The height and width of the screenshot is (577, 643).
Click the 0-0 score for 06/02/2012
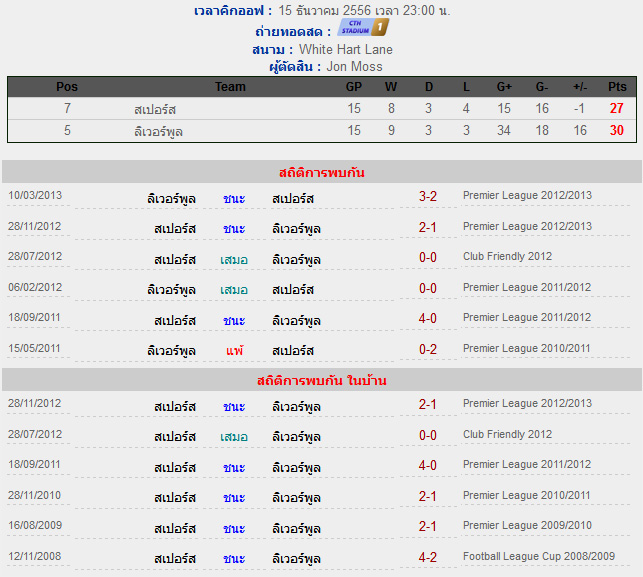click(x=428, y=288)
